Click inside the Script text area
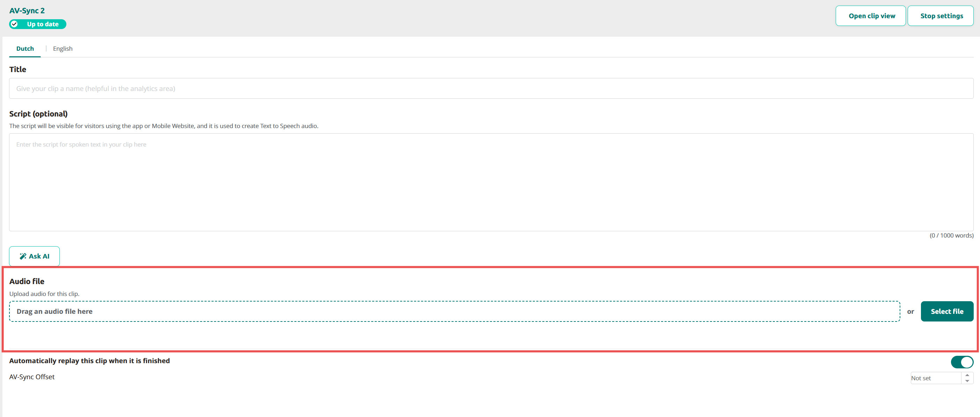Image resolution: width=980 pixels, height=417 pixels. pos(491,182)
